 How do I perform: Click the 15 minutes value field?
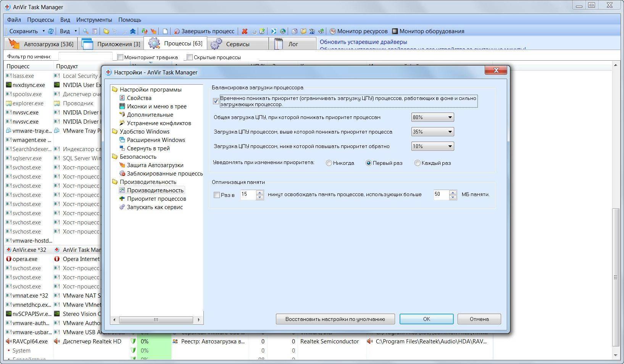pos(248,195)
